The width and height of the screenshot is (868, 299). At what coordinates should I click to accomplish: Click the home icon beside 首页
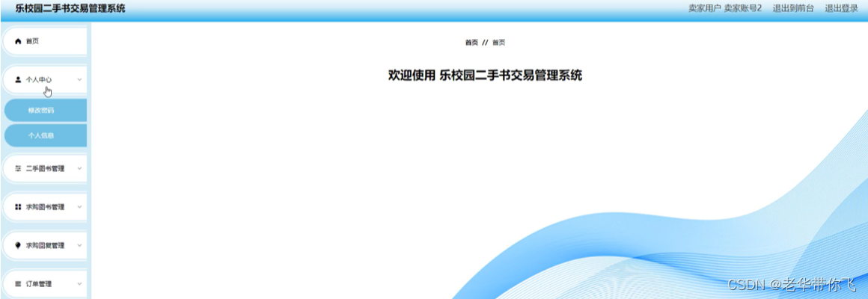coord(18,41)
